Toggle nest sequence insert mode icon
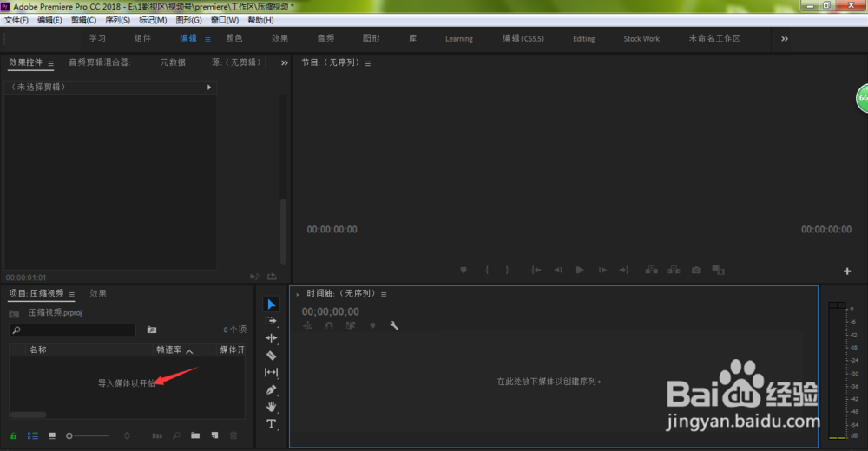The image size is (868, 451). 308,326
